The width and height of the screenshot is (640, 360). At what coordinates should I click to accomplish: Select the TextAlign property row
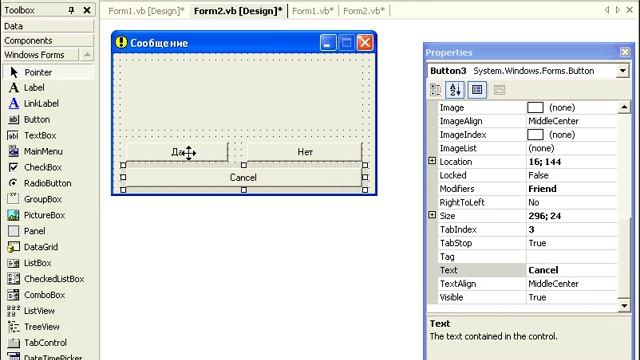click(527, 284)
